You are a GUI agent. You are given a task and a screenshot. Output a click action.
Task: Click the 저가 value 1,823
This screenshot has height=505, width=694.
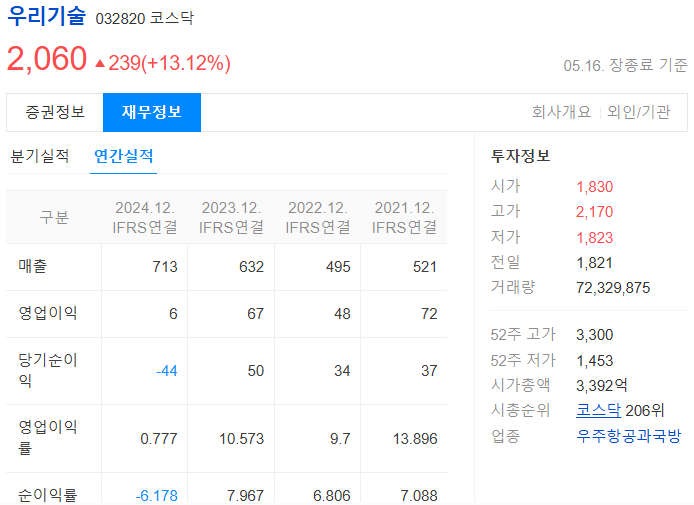(x=594, y=238)
